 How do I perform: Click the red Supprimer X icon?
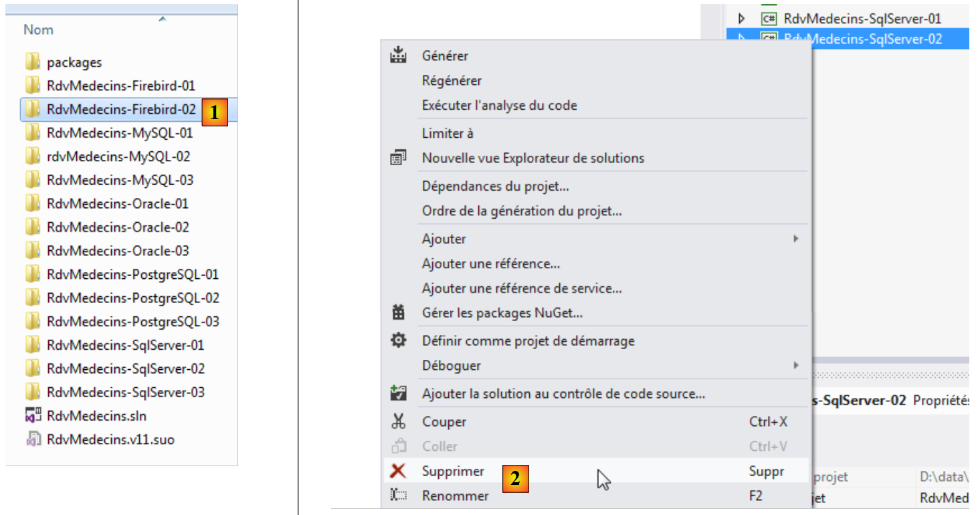click(x=398, y=471)
